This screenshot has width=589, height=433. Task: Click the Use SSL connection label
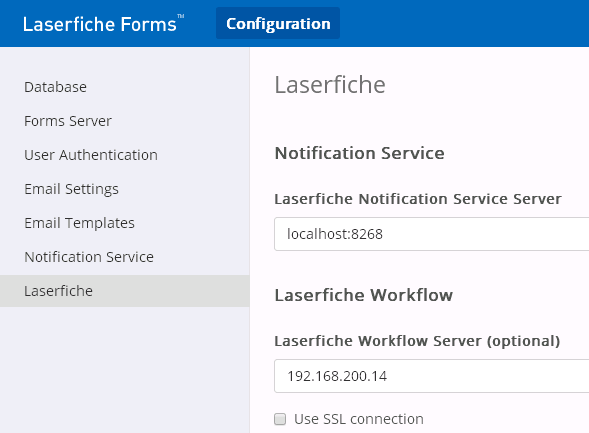(x=359, y=419)
